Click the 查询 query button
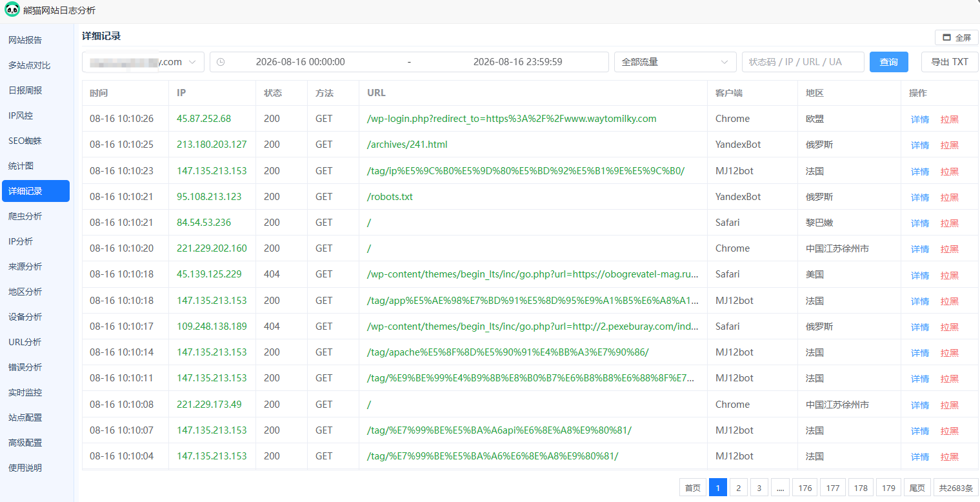Viewport: 980px width, 502px height. point(888,62)
